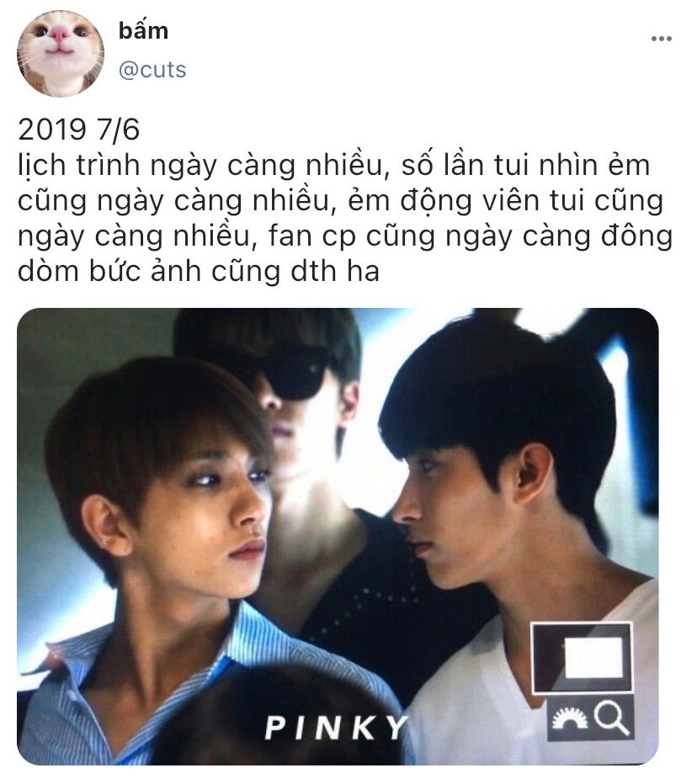This screenshot has height=784, width=697.
Task: Click the cat profile avatar
Action: pos(61,53)
